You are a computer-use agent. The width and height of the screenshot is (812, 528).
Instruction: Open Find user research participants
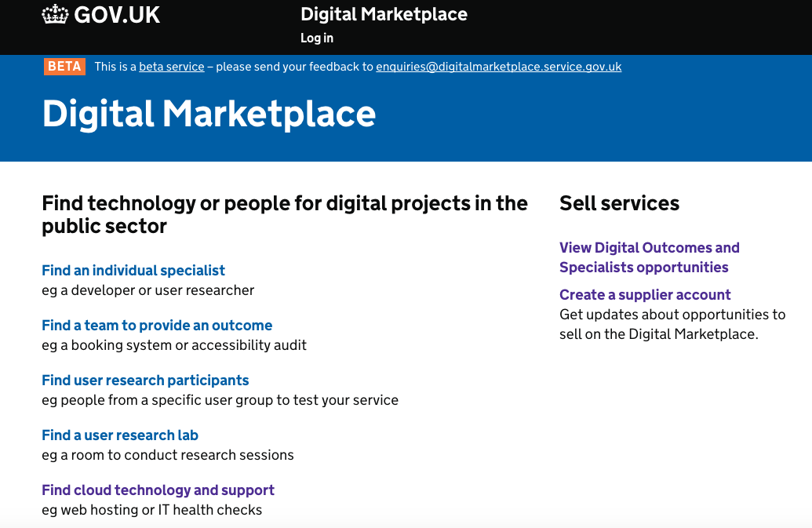pyautogui.click(x=145, y=380)
